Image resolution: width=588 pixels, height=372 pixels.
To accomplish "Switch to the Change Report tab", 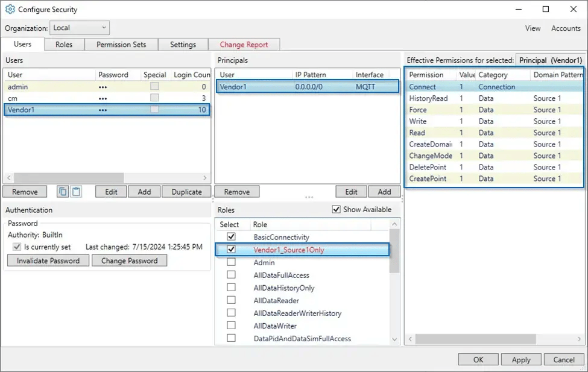I will tap(244, 44).
